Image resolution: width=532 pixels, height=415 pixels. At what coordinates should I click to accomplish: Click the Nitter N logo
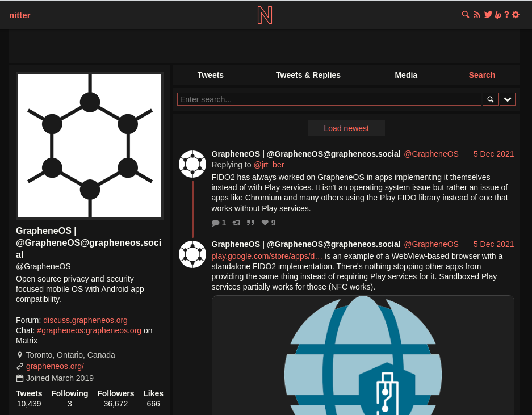click(265, 15)
